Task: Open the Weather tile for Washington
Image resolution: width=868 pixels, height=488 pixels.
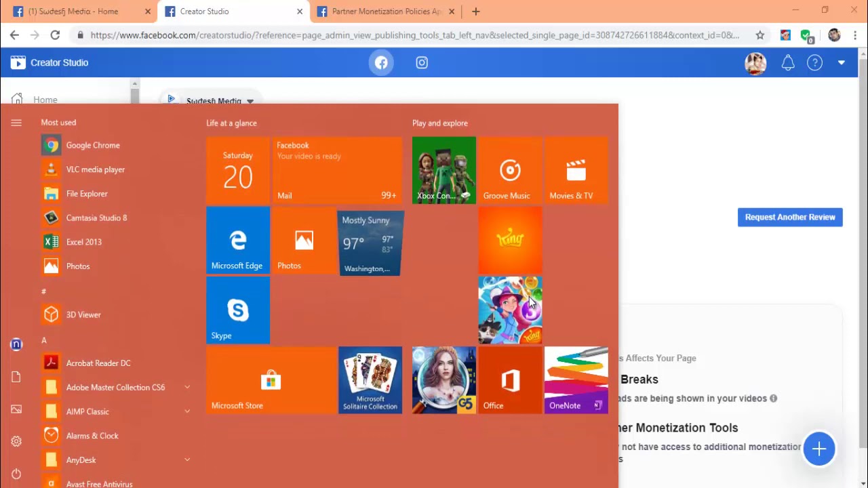Action: point(370,243)
